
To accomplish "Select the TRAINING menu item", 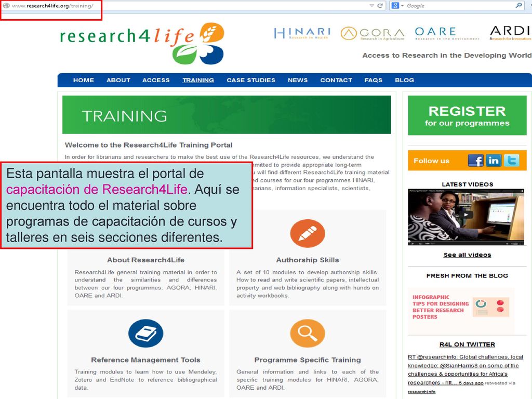I will [x=198, y=80].
